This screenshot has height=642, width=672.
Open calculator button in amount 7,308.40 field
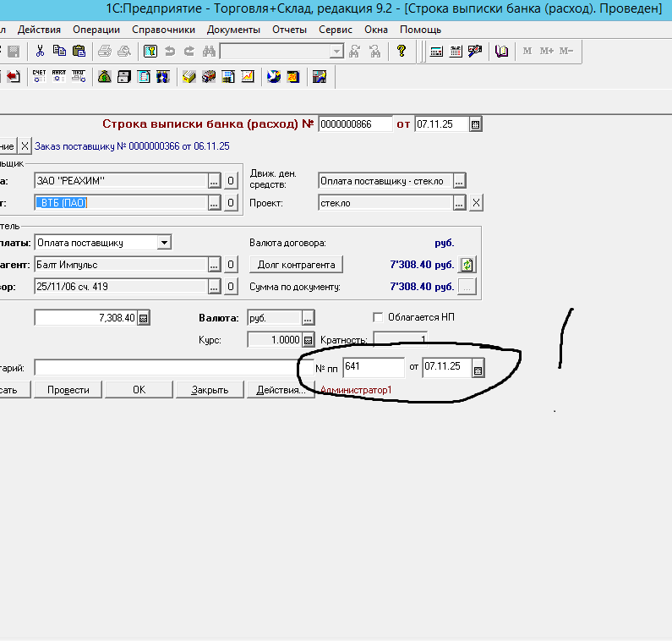click(x=144, y=318)
